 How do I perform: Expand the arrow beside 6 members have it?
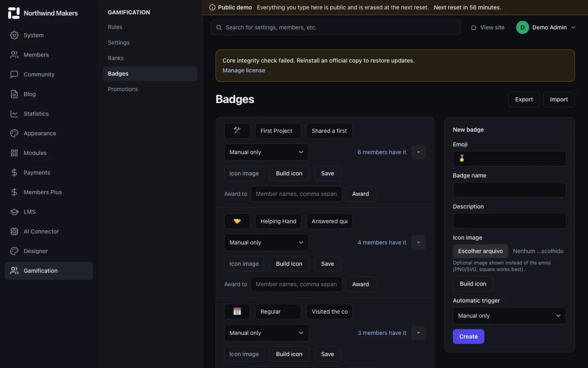coord(418,152)
